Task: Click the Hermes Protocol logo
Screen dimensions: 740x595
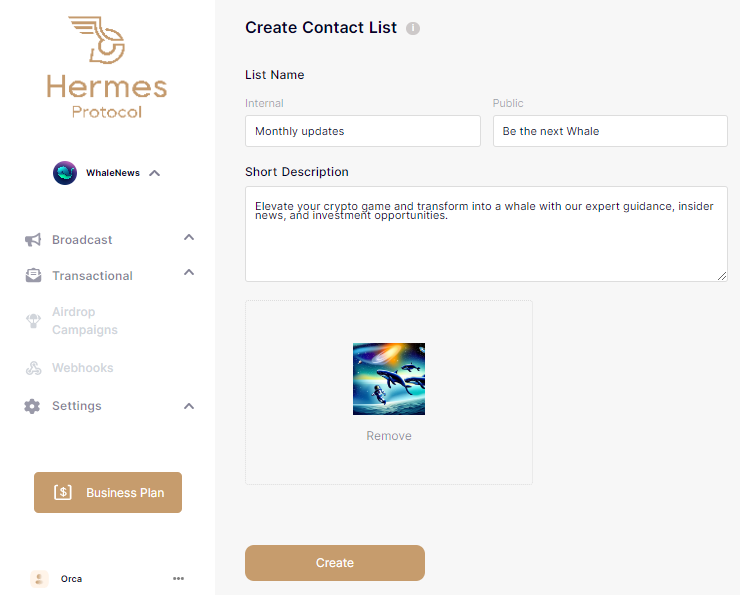Action: click(107, 68)
